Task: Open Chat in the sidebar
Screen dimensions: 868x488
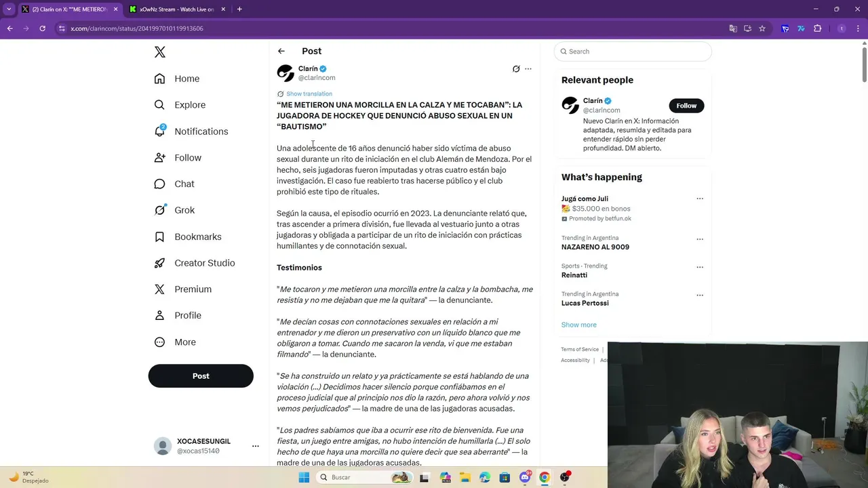Action: [x=174, y=184]
